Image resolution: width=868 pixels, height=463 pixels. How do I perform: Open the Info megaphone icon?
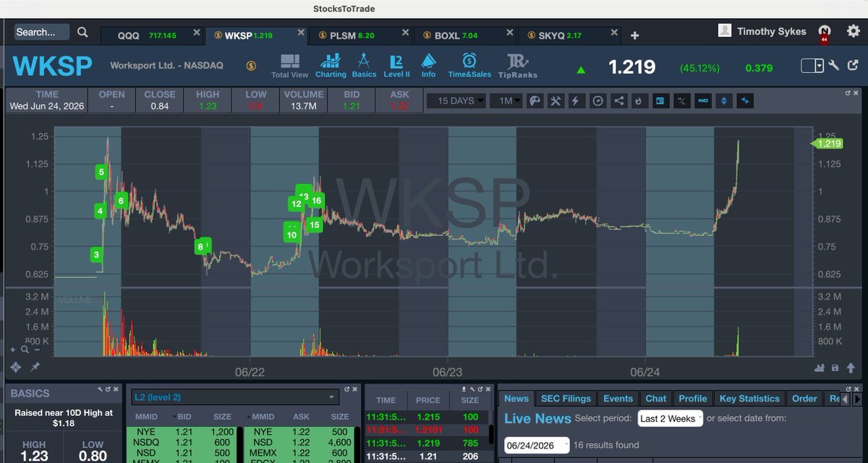coord(428,66)
